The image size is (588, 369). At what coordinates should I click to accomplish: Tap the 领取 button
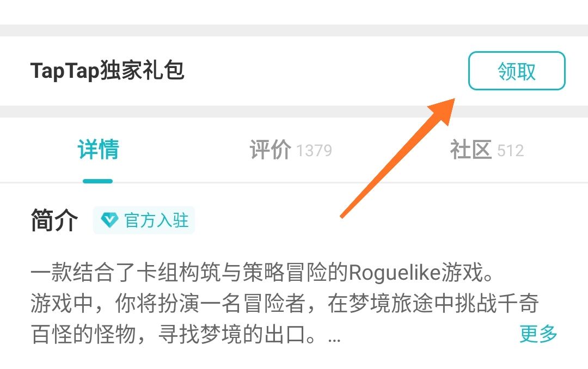pos(516,71)
